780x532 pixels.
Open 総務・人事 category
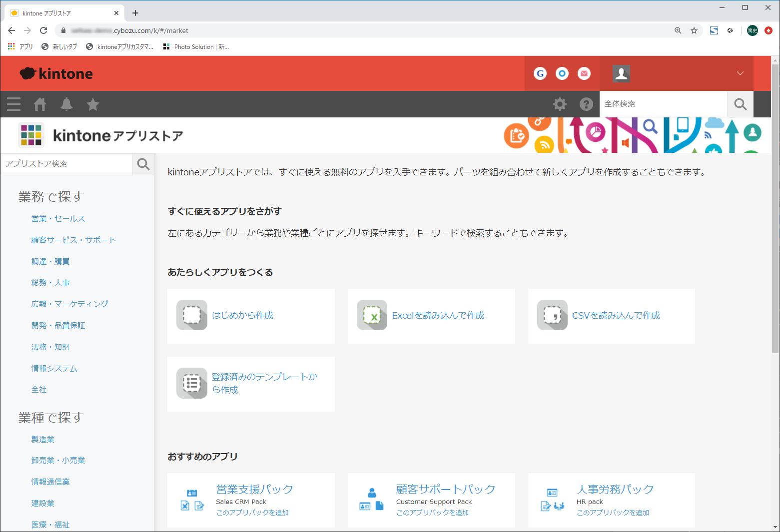point(50,283)
